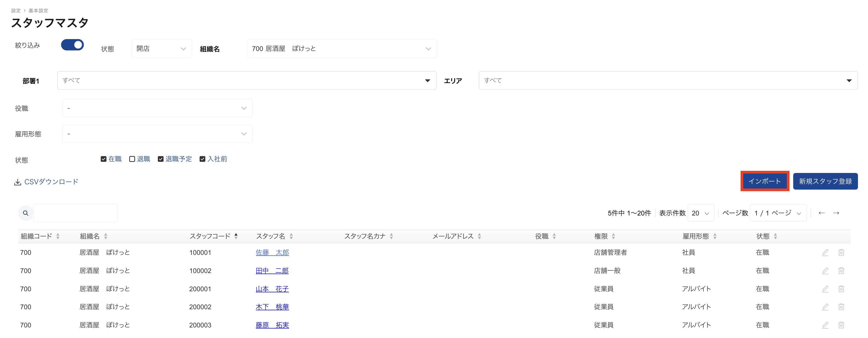868x338 pixels.
Task: Sort by スタッフ名カナ column arrows
Action: (391, 236)
